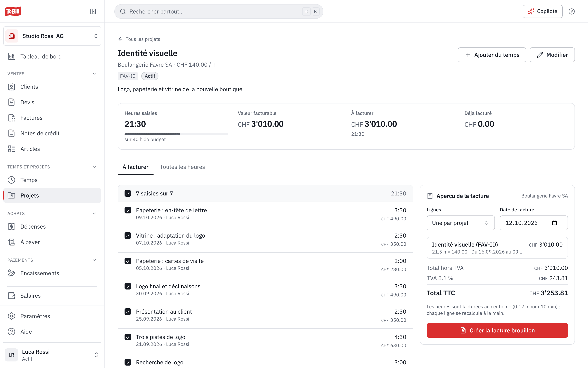Click 'Ajouter du temps' button

click(x=492, y=55)
